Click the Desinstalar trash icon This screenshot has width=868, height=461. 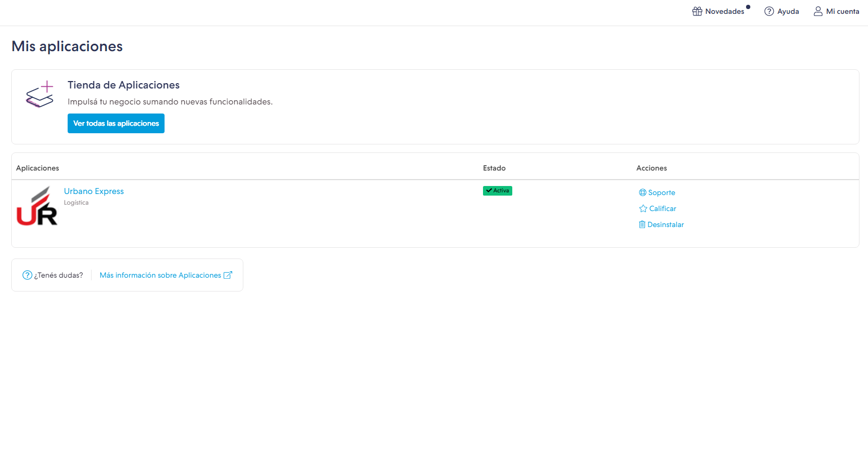tap(642, 224)
